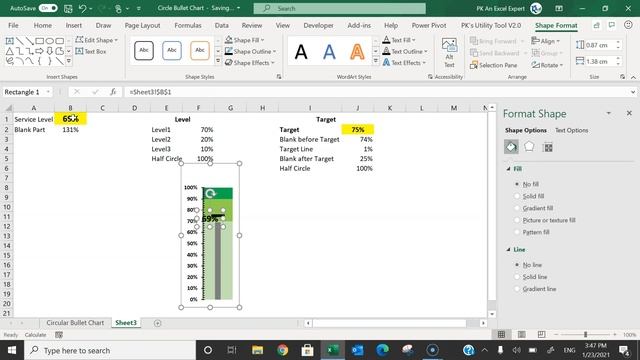Switch to Page Layout view in status bar
The width and height of the screenshot is (640, 360).
521,334
